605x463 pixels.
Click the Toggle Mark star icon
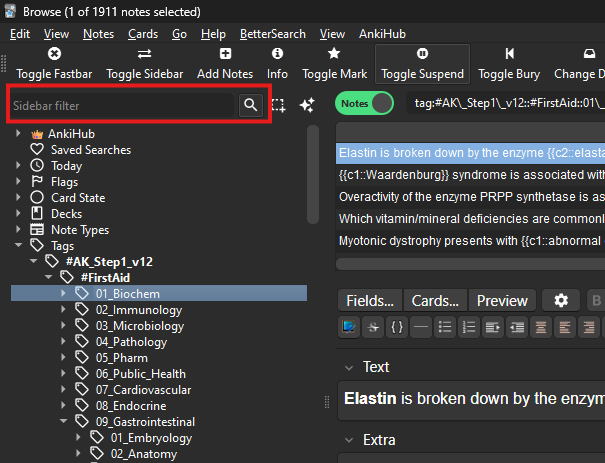point(334,53)
